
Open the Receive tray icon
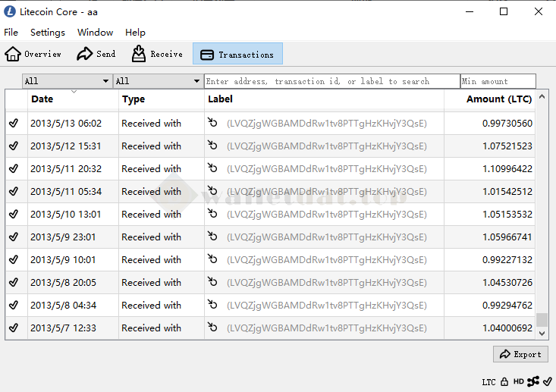pyautogui.click(x=139, y=54)
